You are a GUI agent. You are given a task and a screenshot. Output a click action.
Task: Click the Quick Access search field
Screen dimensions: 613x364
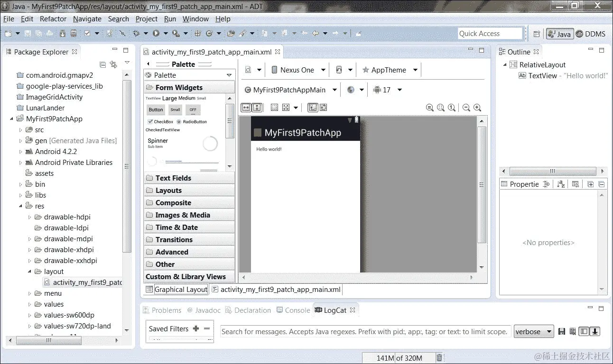click(x=490, y=34)
